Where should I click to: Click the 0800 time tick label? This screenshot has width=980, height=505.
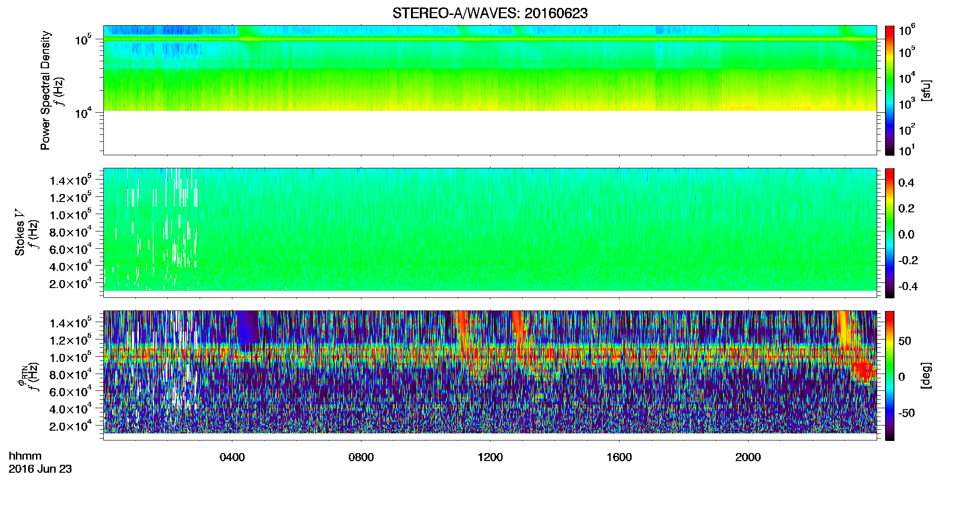tap(361, 457)
